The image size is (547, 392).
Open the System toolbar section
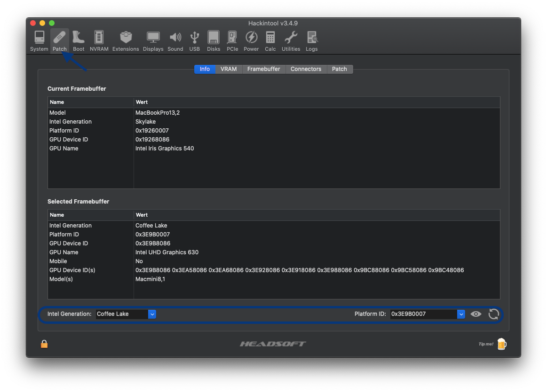point(39,41)
